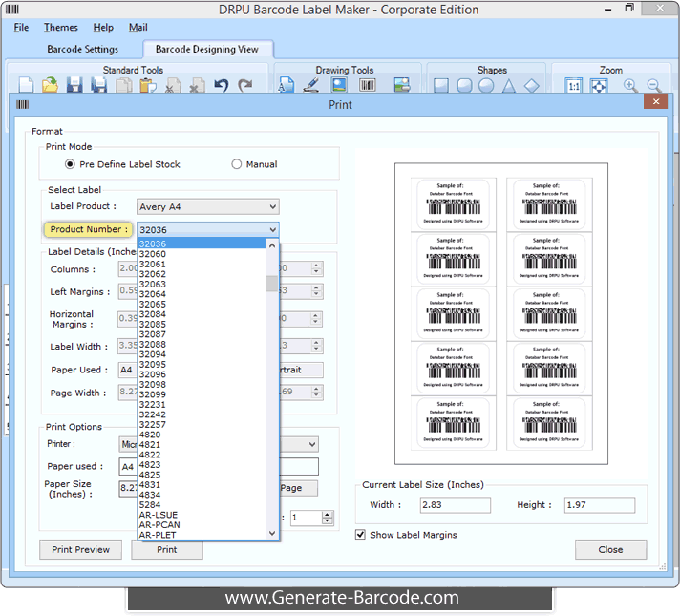Click the copies count stepper control

(328, 518)
